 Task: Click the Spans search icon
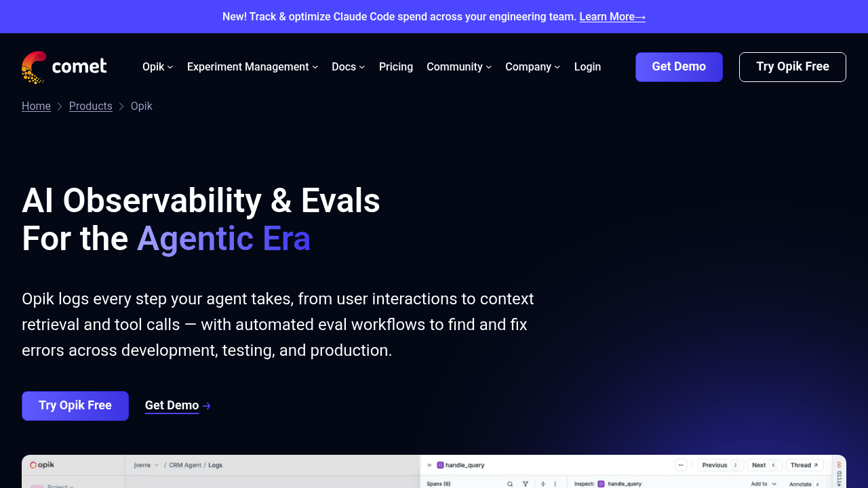coord(510,484)
